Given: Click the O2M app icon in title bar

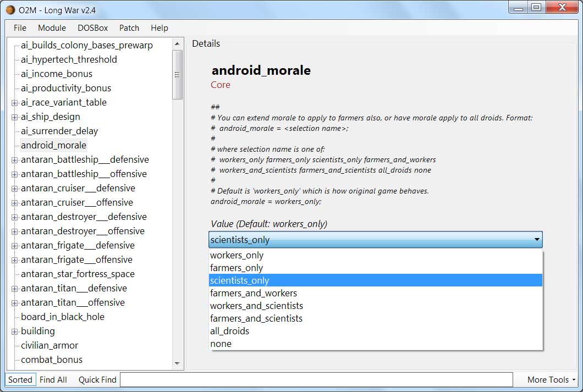Looking at the screenshot, I should coord(10,10).
